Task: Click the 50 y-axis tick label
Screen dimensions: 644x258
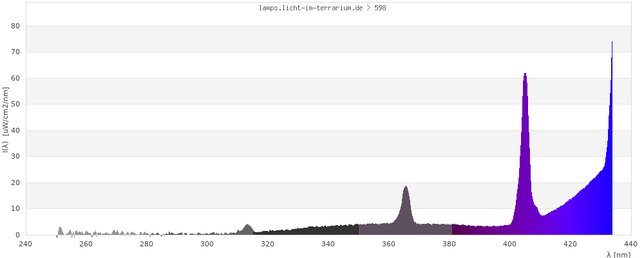Action: coord(16,104)
